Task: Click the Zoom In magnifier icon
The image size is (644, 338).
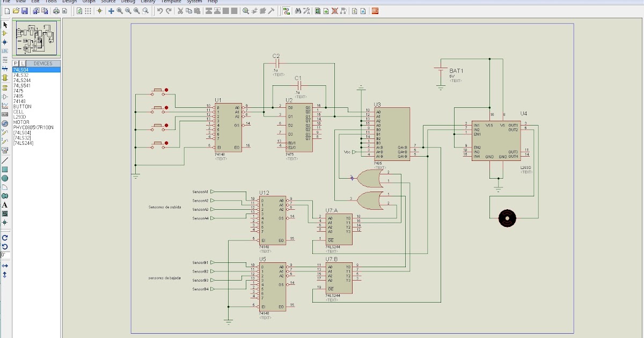Action: 119,11
